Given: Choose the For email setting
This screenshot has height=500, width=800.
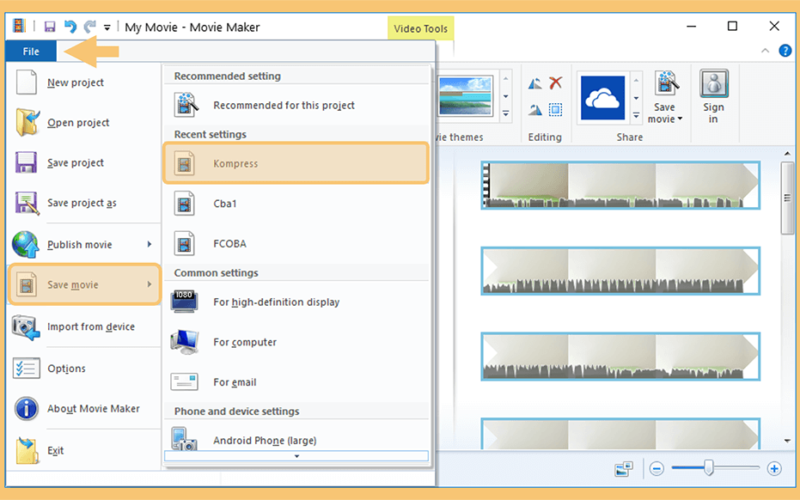Looking at the screenshot, I should 296,382.
